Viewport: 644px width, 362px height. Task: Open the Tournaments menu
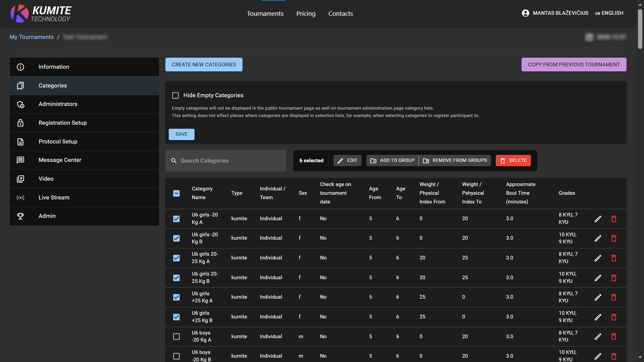tap(265, 14)
